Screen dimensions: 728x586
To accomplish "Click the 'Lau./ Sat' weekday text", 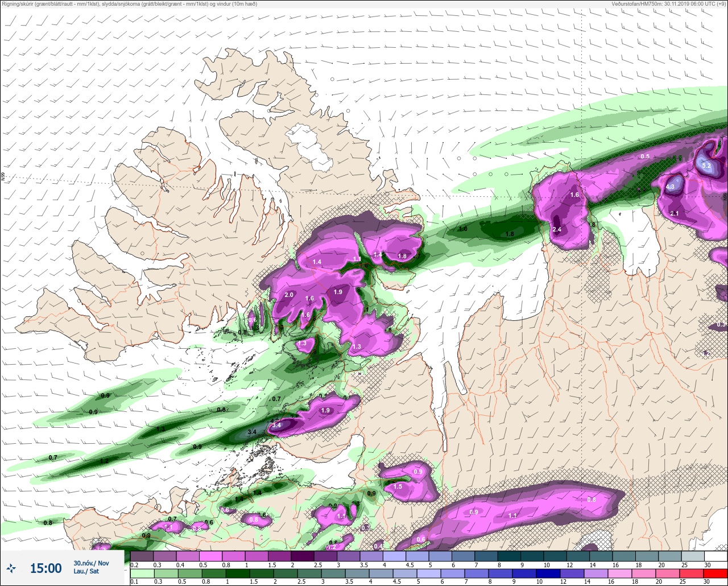I will pyautogui.click(x=86, y=571).
